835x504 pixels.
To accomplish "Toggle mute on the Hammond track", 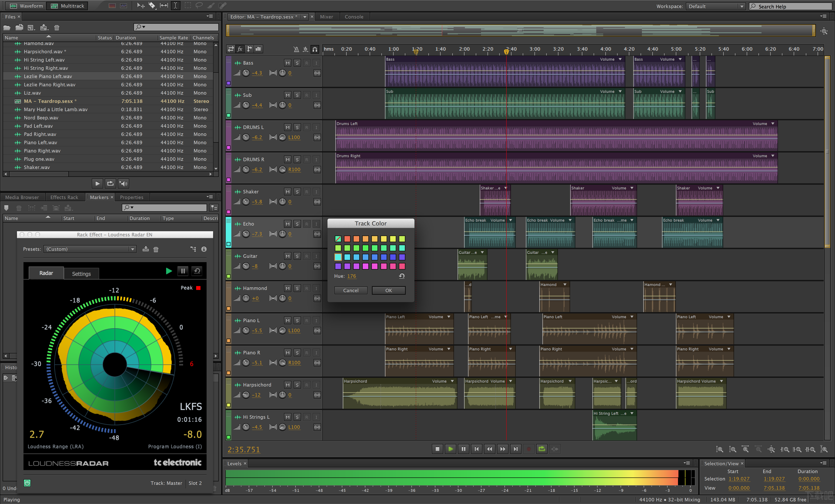I will tap(286, 288).
